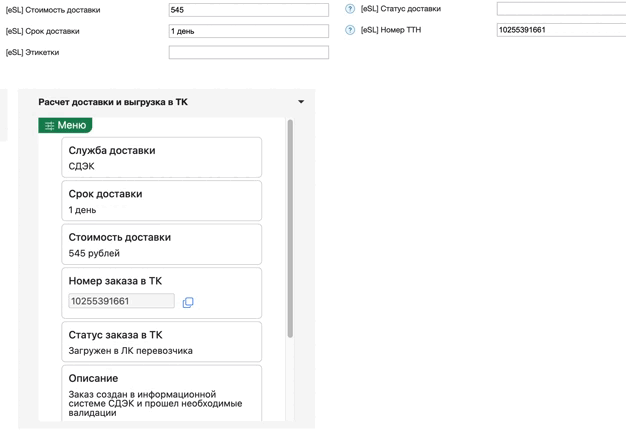Click the Стоимость доставки card heading
The width and height of the screenshot is (626, 430).
pyautogui.click(x=120, y=237)
